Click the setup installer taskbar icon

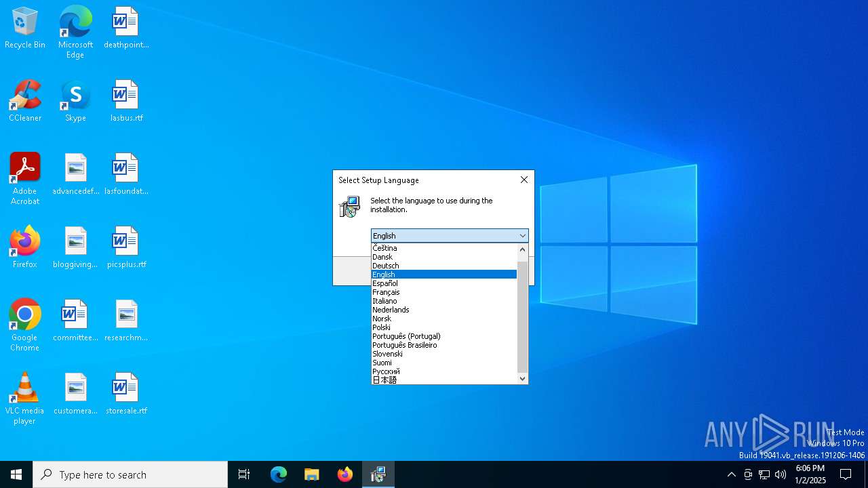click(x=378, y=474)
